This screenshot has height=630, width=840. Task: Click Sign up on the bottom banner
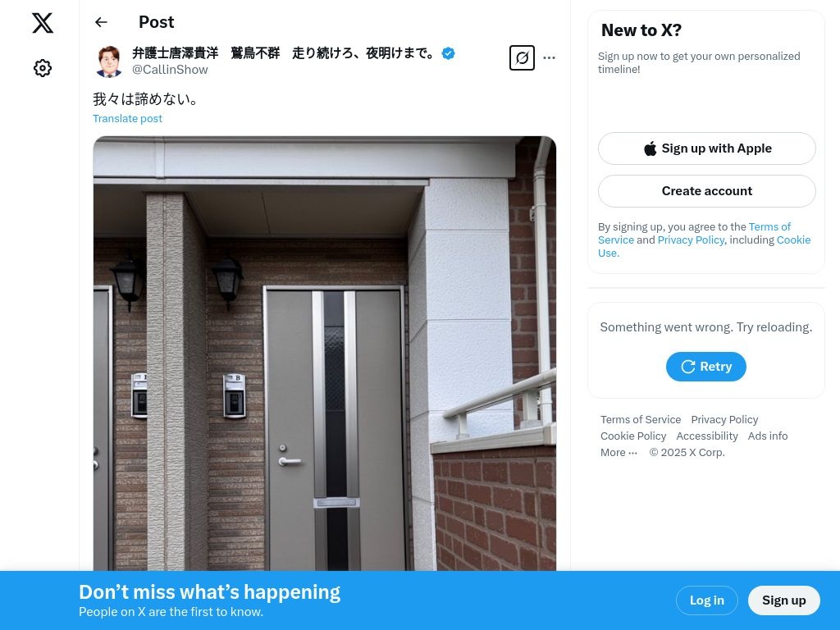pos(783,600)
